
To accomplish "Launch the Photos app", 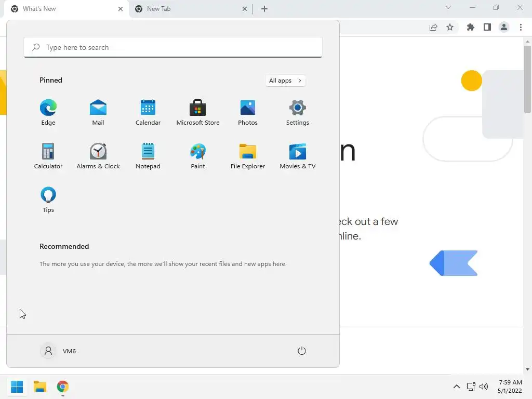I will pyautogui.click(x=248, y=113).
